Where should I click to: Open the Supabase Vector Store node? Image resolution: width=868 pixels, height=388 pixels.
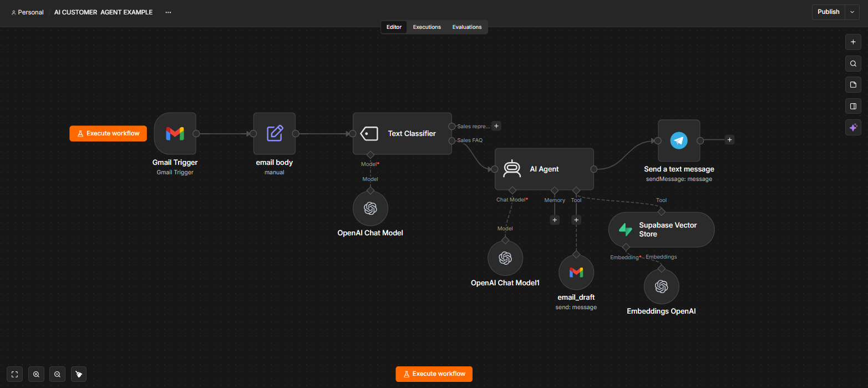click(661, 229)
